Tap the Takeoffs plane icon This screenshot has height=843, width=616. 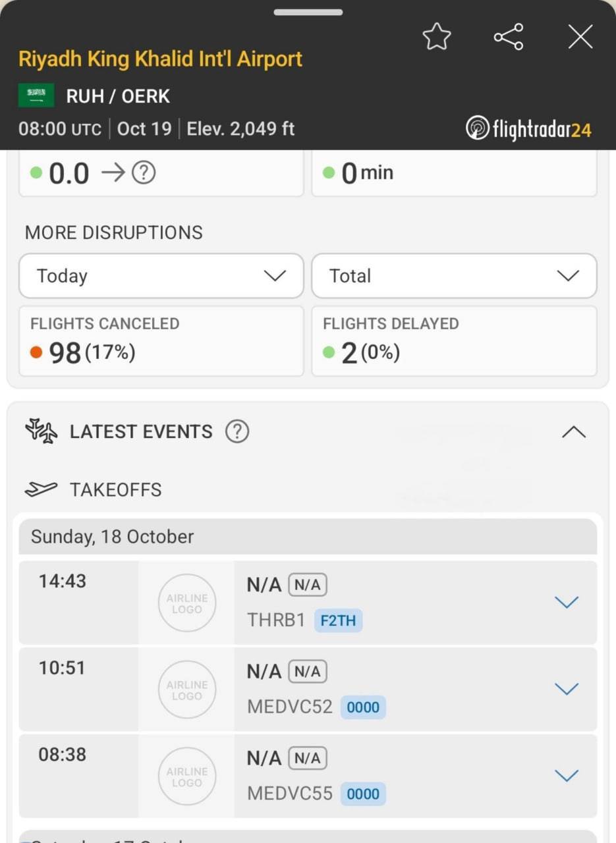click(x=41, y=489)
